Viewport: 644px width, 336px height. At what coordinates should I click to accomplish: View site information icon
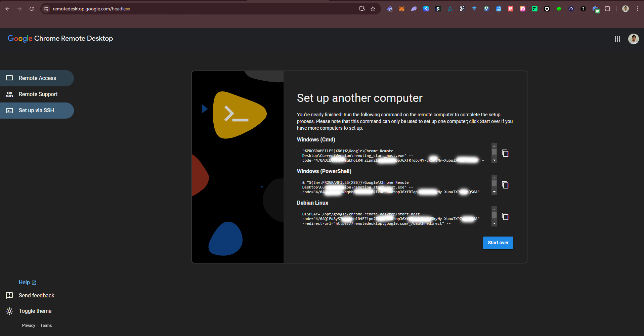(46, 9)
